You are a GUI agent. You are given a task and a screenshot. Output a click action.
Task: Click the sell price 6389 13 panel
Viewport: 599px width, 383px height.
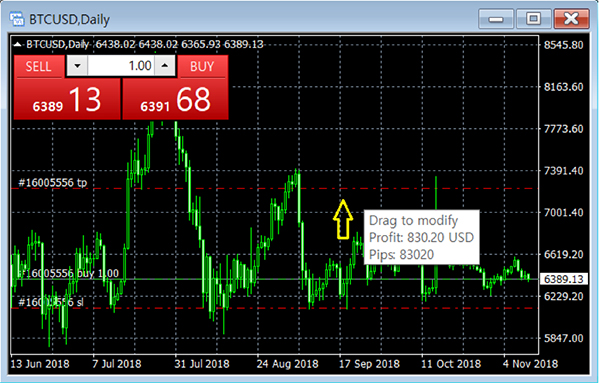click(67, 99)
